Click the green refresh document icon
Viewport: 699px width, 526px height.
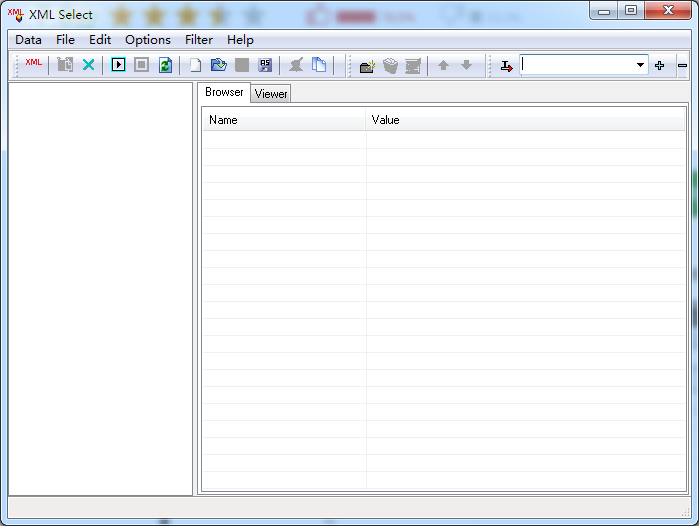pyautogui.click(x=165, y=65)
